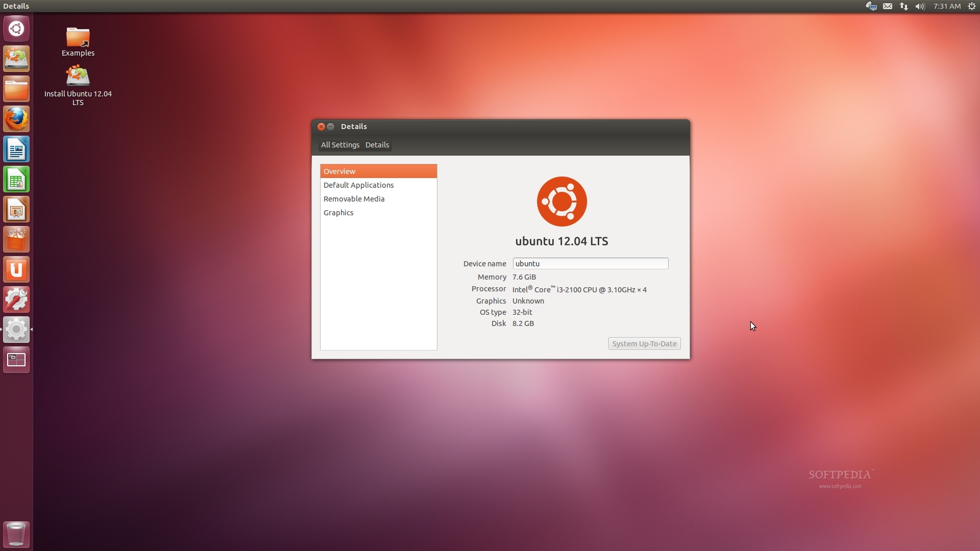The height and width of the screenshot is (551, 980).
Task: Click System Up-To-Date button
Action: tap(644, 344)
